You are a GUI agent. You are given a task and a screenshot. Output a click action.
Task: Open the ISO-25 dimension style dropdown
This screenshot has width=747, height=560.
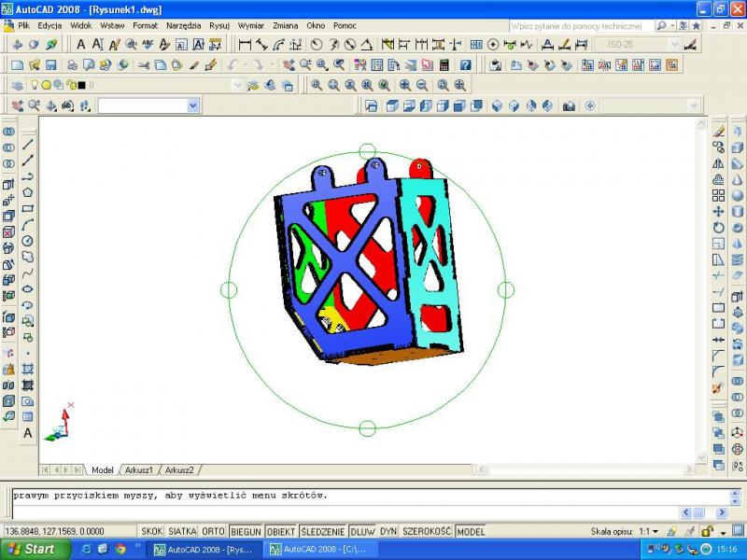(x=674, y=44)
